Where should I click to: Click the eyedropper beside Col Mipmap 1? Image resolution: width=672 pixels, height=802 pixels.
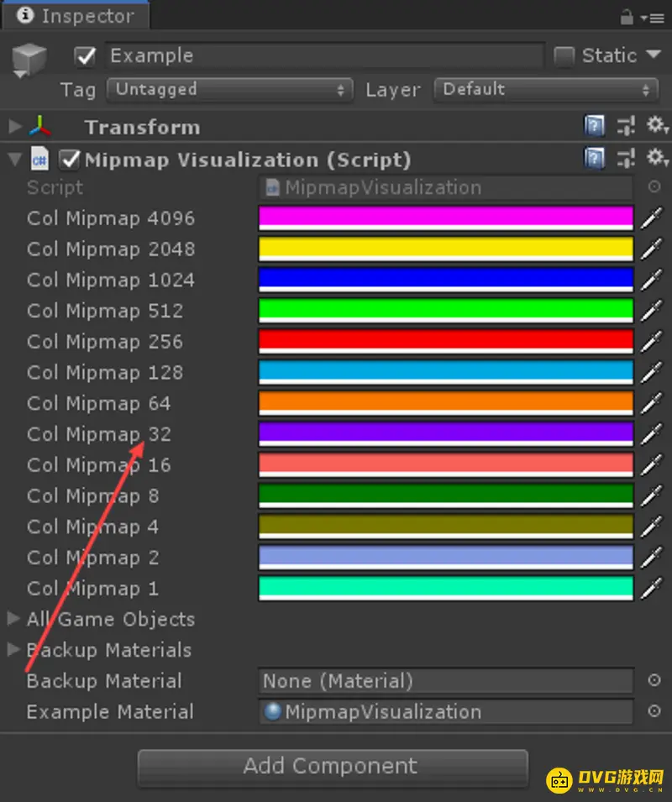[x=651, y=589]
